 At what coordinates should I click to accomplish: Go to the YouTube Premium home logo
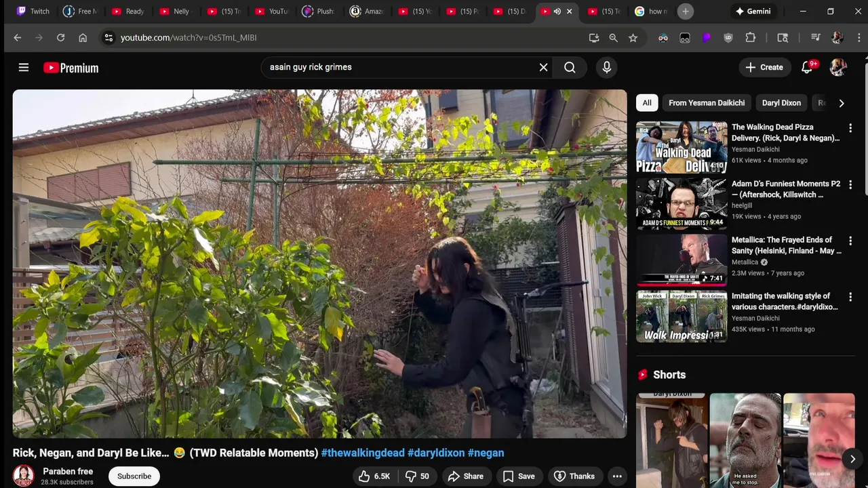71,68
